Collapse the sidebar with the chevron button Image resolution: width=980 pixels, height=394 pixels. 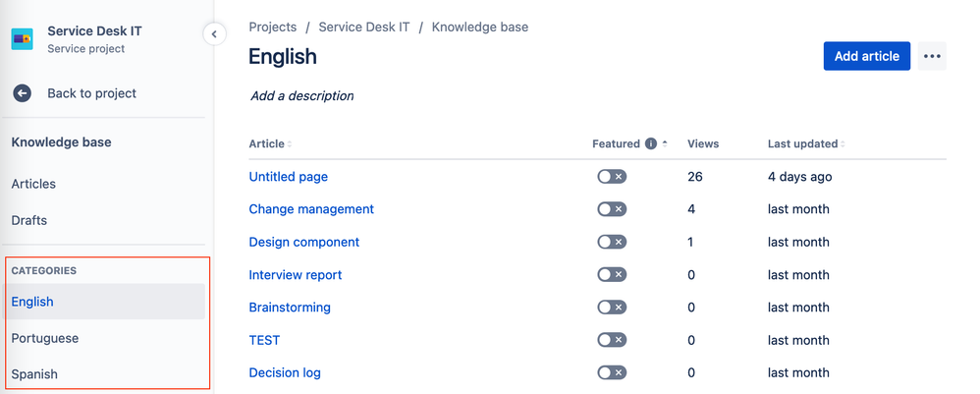(x=214, y=34)
